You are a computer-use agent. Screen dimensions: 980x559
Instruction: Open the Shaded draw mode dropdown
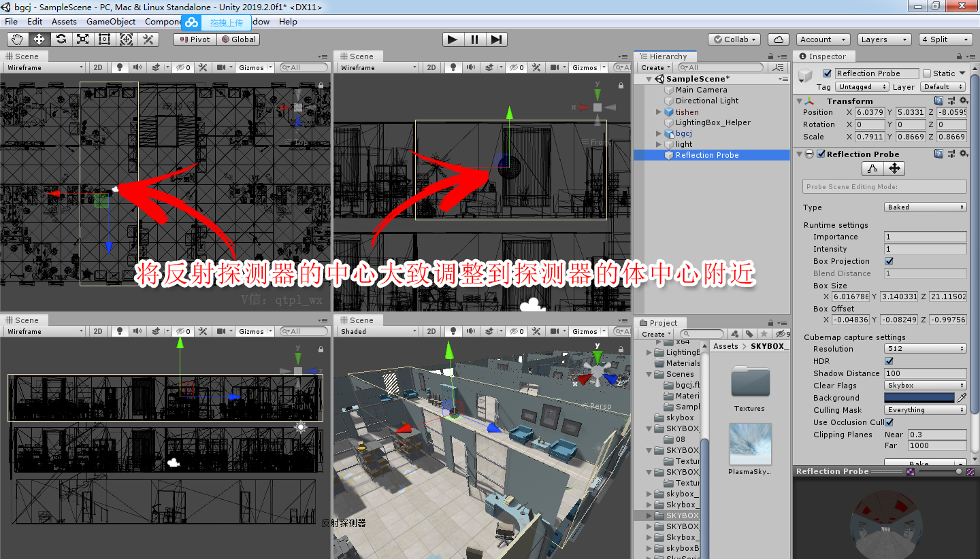(378, 331)
